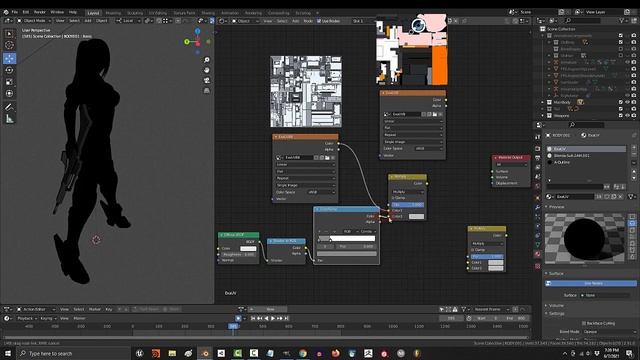The image size is (640, 360).
Task: Switch to the Rendering workspace tab
Action: click(x=253, y=13)
